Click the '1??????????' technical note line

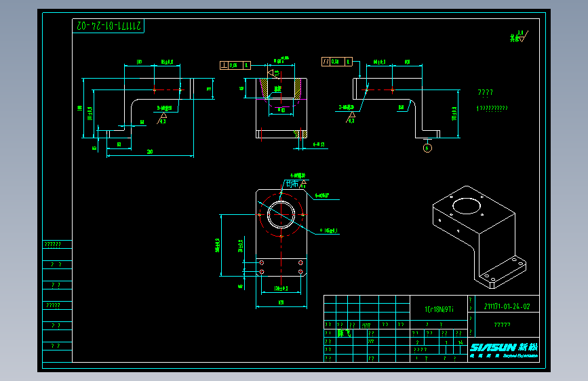(492, 108)
